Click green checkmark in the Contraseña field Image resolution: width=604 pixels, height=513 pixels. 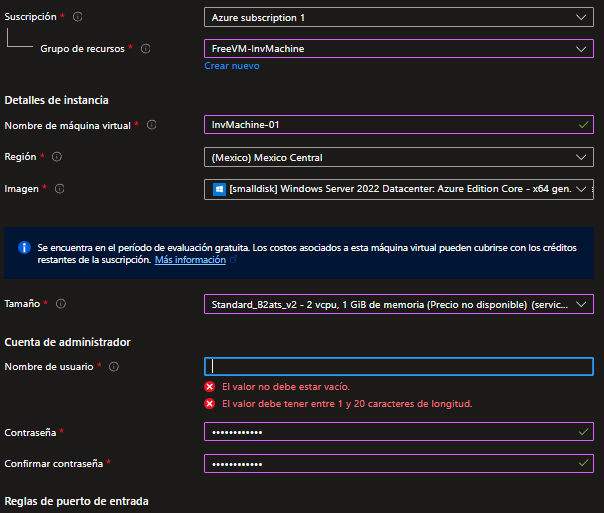584,432
